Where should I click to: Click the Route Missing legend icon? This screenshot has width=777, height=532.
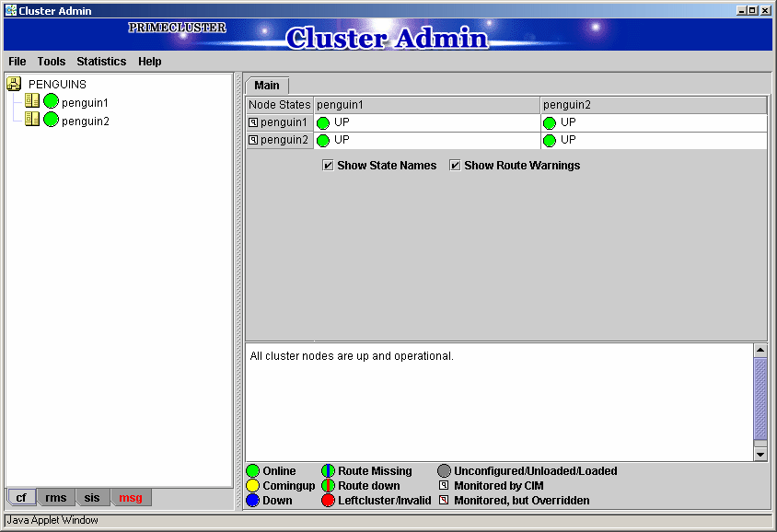point(328,470)
